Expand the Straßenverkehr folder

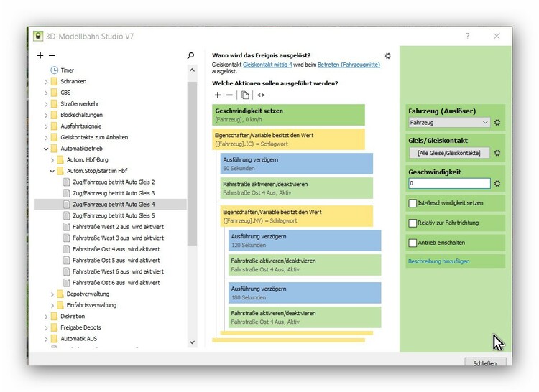tap(46, 104)
